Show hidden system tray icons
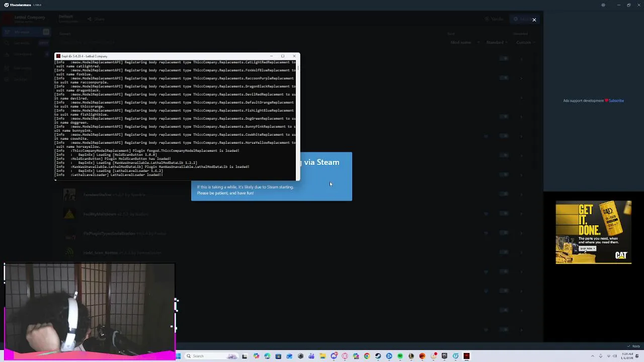The width and height of the screenshot is (644, 362). 592,356
